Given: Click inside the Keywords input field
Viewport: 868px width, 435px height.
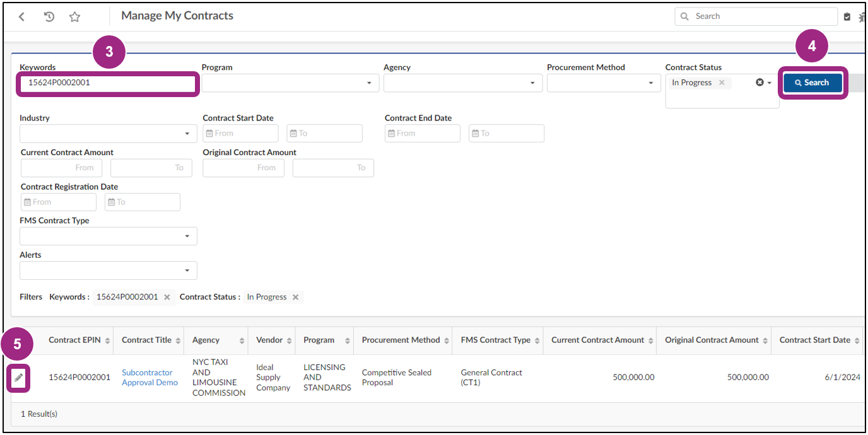Looking at the screenshot, I should pos(107,83).
